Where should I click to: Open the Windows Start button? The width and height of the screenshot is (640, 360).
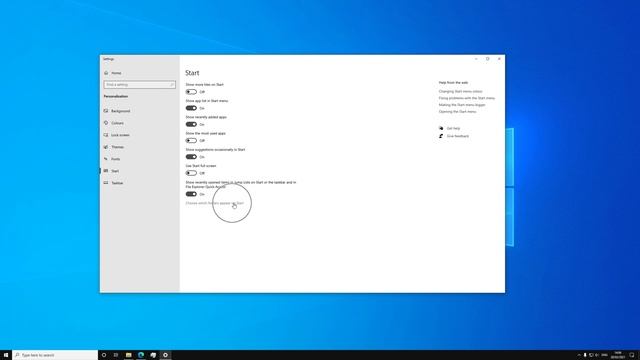6,355
